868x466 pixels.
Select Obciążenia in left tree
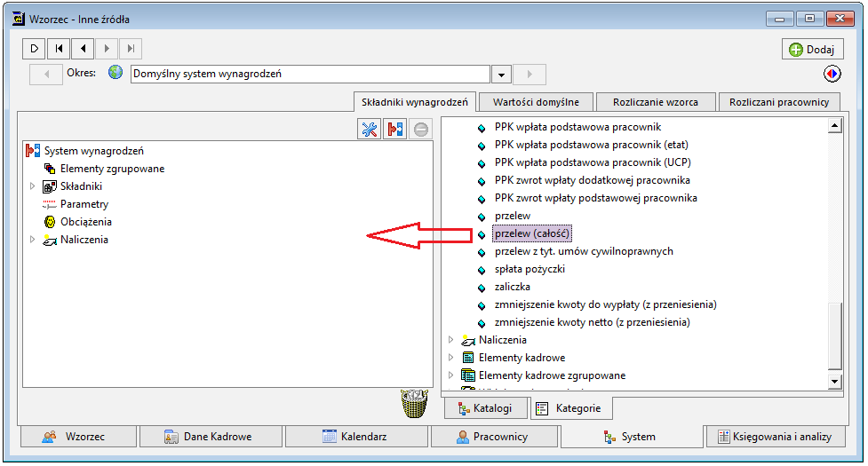(86, 222)
